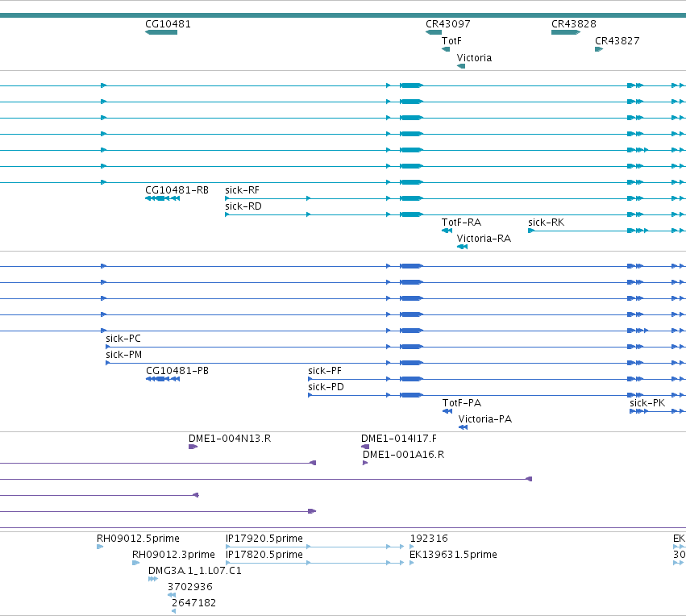The image size is (686, 616).
Task: Click the Victoria-RA label
Action: pyautogui.click(x=484, y=239)
